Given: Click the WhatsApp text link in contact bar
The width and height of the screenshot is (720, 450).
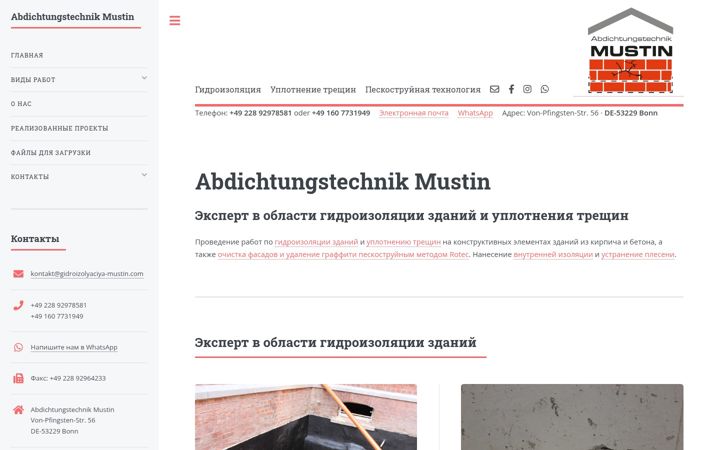Looking at the screenshot, I should (475, 113).
